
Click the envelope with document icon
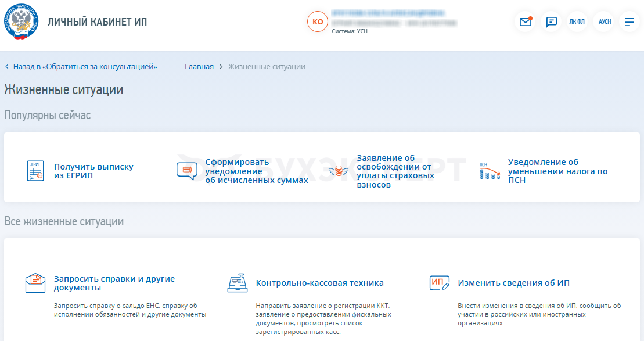[35, 283]
